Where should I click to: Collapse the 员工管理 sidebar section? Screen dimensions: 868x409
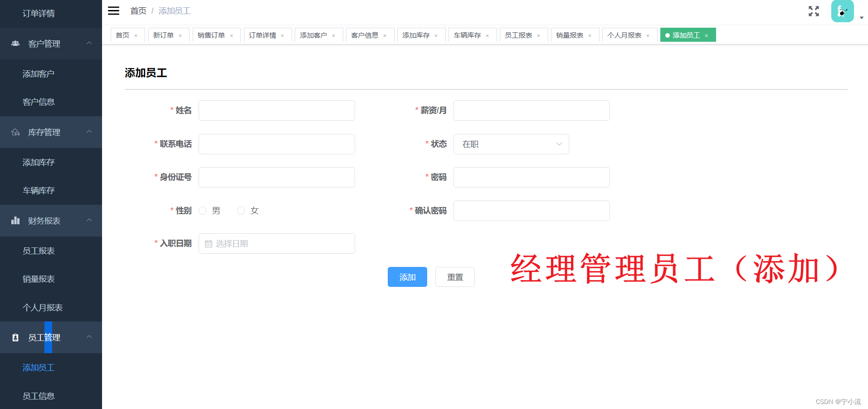click(x=89, y=337)
